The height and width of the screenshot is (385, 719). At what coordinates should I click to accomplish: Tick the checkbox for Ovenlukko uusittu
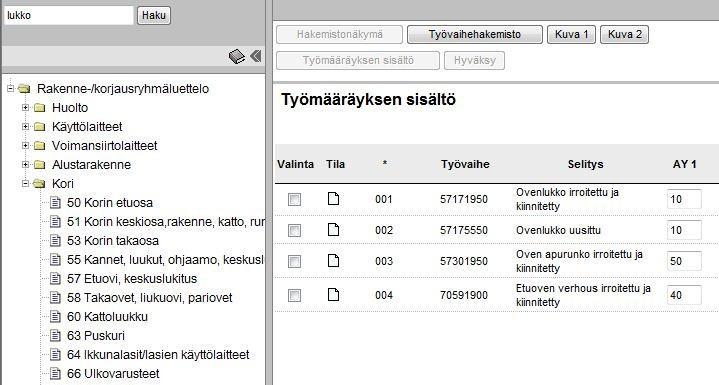(x=294, y=230)
